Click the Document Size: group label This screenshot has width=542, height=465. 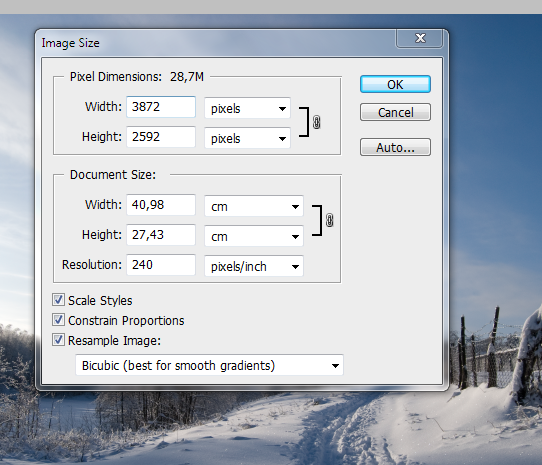[113, 175]
